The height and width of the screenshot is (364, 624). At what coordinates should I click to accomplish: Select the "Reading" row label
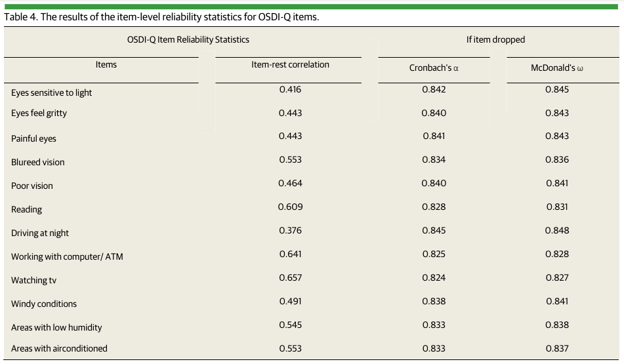click(26, 210)
